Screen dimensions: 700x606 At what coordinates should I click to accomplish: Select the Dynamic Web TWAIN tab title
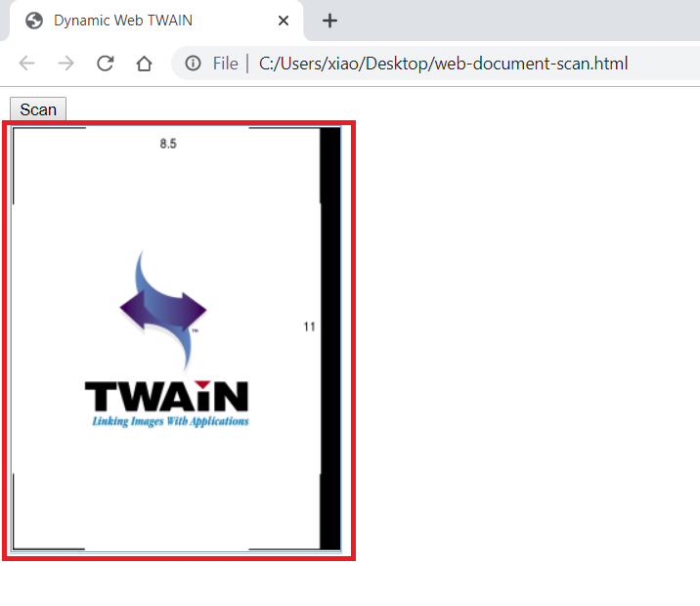click(x=123, y=21)
